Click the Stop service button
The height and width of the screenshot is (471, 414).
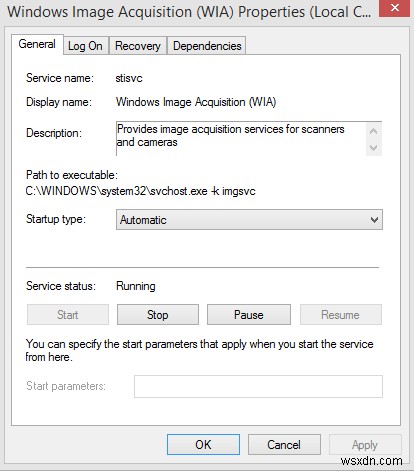[x=158, y=315]
